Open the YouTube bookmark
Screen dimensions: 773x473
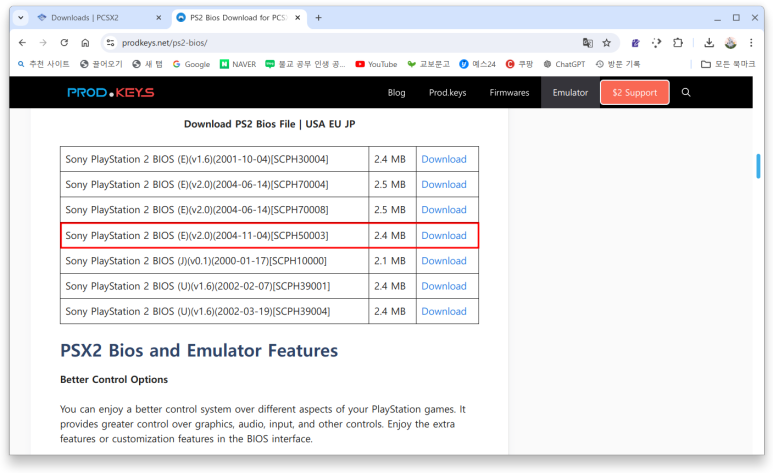click(x=376, y=64)
